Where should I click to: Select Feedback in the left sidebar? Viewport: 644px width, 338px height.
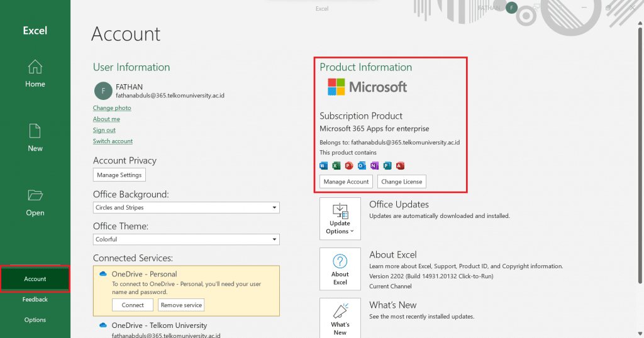[x=35, y=300]
